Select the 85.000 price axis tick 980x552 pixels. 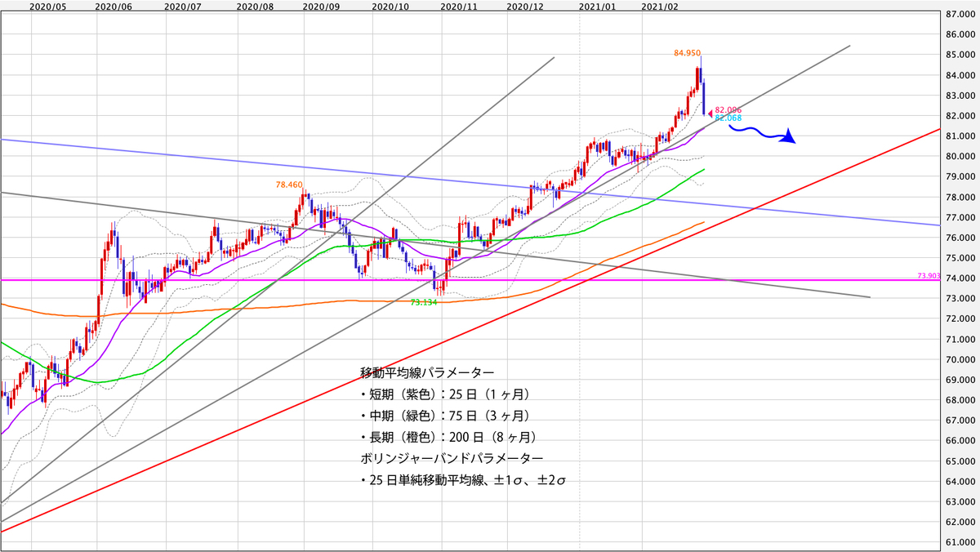pyautogui.click(x=959, y=55)
